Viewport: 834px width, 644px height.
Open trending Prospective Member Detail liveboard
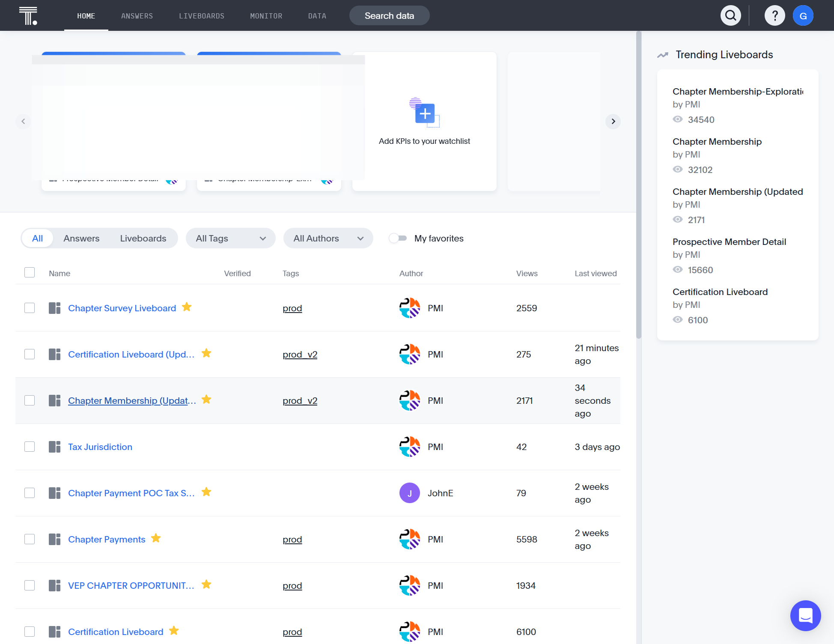coord(729,241)
